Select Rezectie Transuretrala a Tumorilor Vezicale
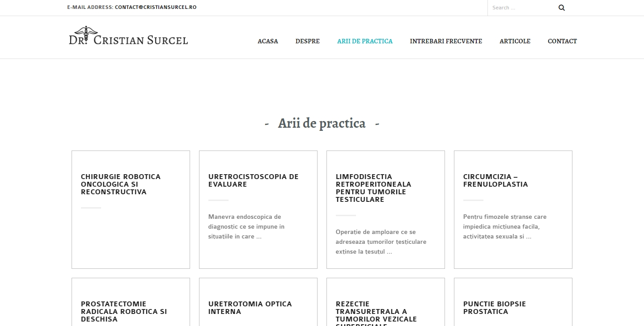The image size is (644, 326). pyautogui.click(x=376, y=311)
